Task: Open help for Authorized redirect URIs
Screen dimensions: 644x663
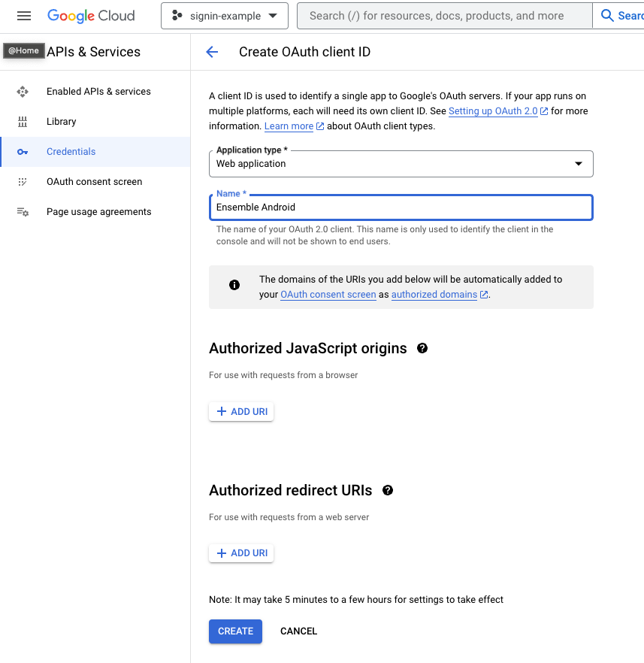Action: (388, 490)
